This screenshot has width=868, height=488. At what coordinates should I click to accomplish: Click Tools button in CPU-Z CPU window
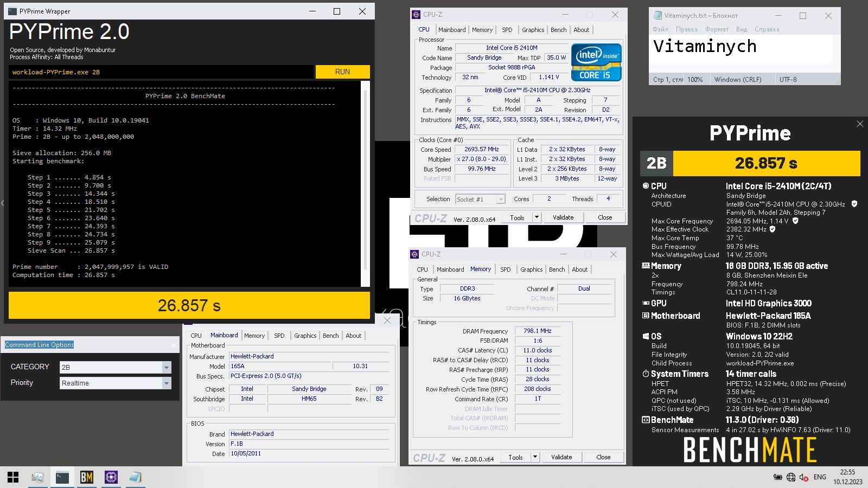[x=517, y=217]
